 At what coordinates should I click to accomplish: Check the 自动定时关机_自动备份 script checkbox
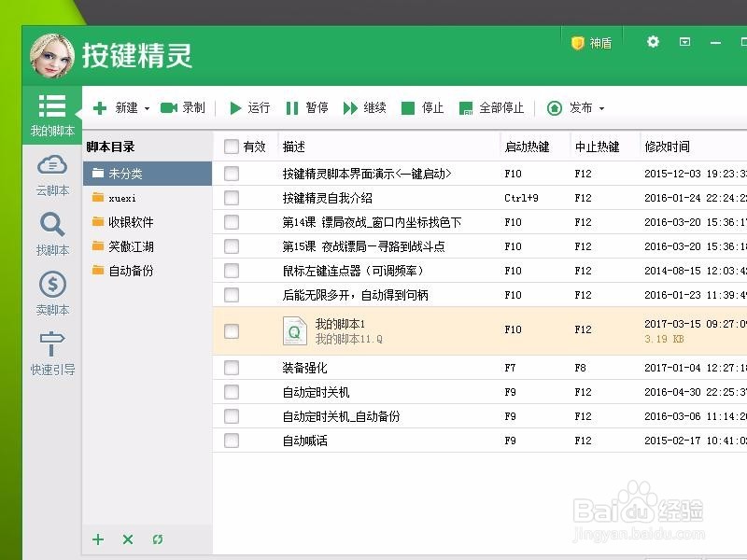[231, 416]
